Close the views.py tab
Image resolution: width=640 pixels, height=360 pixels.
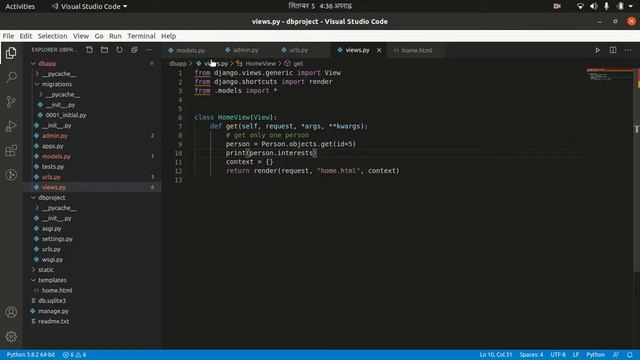379,50
